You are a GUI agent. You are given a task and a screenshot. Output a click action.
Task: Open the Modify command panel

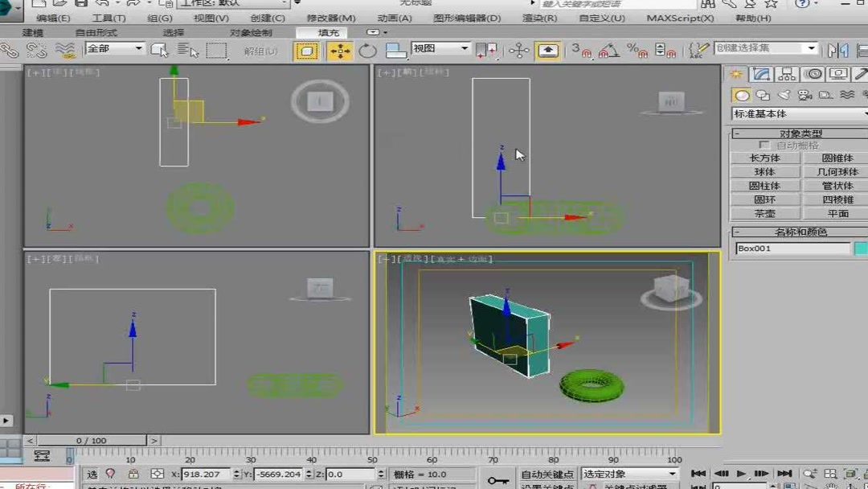761,72
